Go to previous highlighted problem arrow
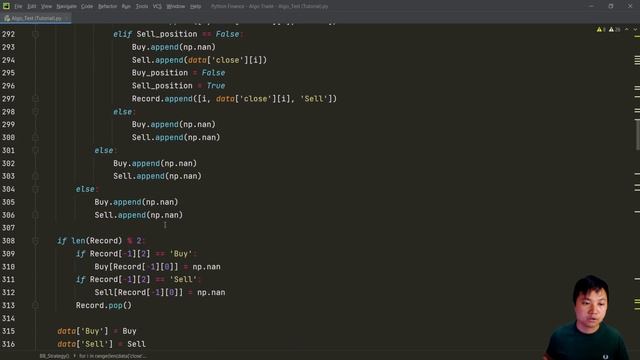The image size is (640, 360). coord(627,29)
